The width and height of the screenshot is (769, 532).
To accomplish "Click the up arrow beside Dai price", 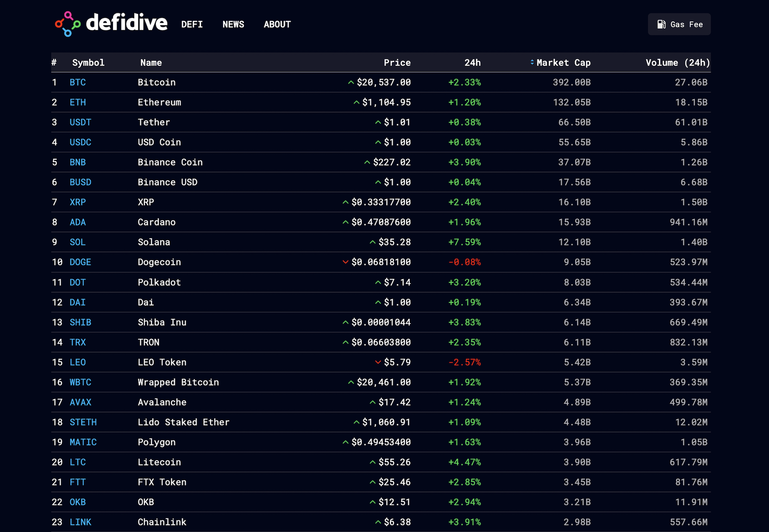I will tap(378, 302).
